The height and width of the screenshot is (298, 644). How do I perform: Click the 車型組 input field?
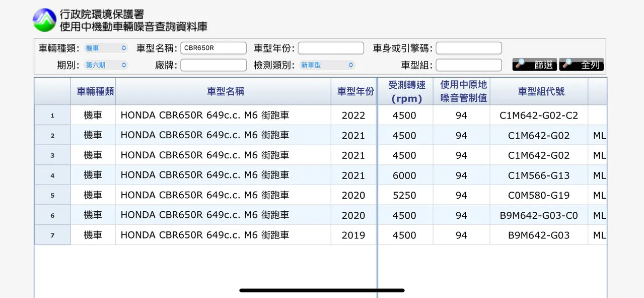pos(469,65)
